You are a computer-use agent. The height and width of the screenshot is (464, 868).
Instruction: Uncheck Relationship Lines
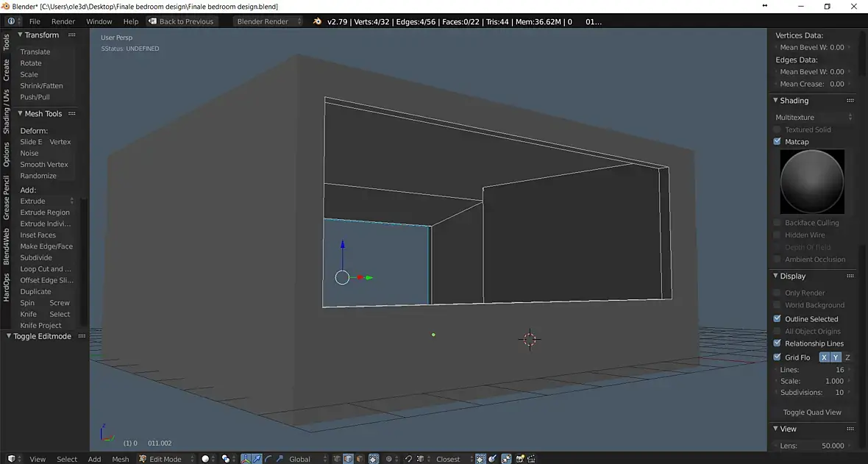tap(778, 343)
